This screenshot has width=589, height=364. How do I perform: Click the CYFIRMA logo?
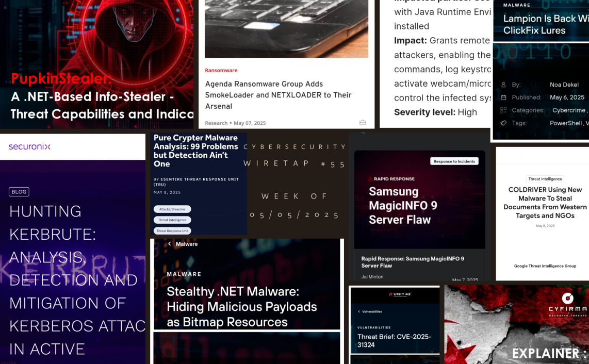click(x=567, y=305)
